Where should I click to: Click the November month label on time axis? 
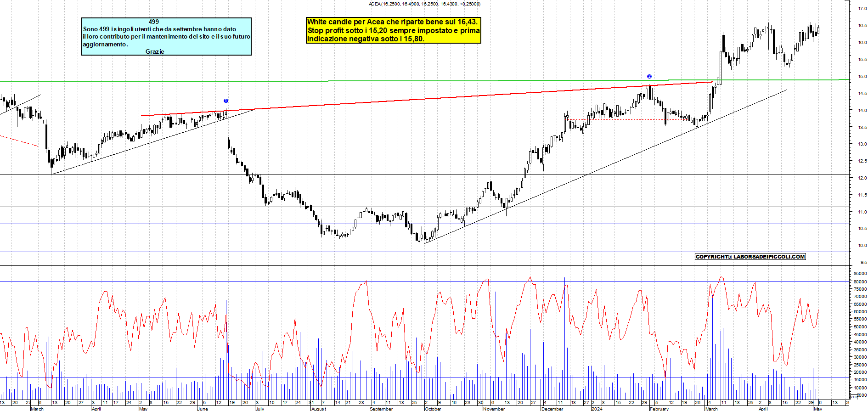[494, 409]
